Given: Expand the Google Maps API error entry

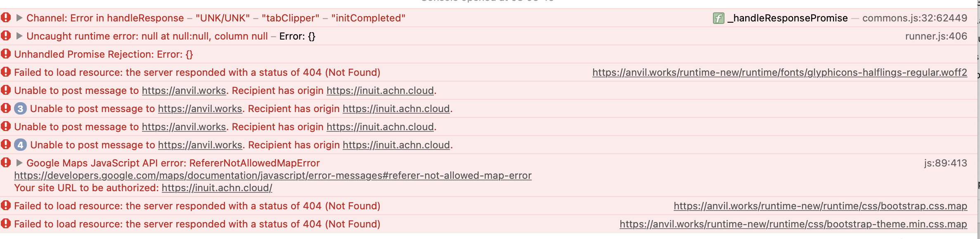Looking at the screenshot, I should pos(19,163).
